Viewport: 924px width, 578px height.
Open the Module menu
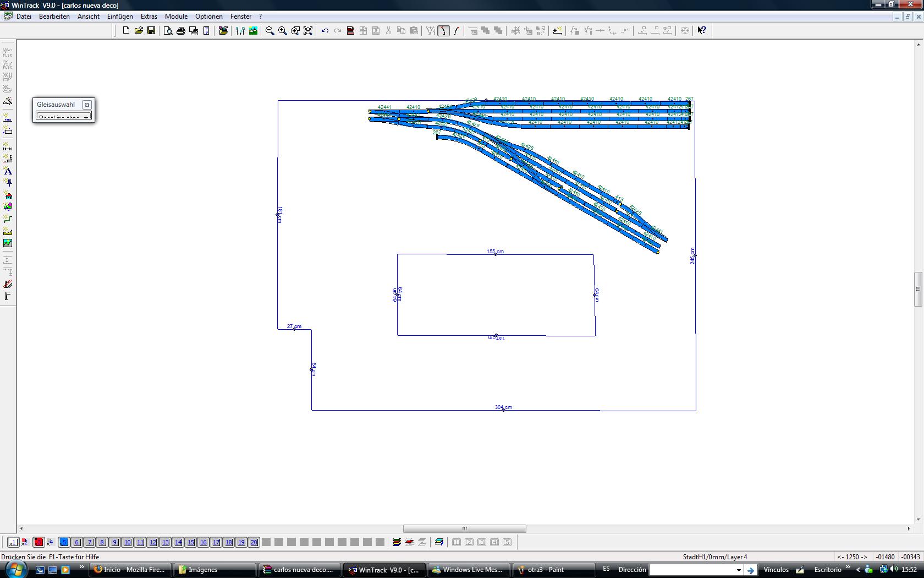[176, 17]
